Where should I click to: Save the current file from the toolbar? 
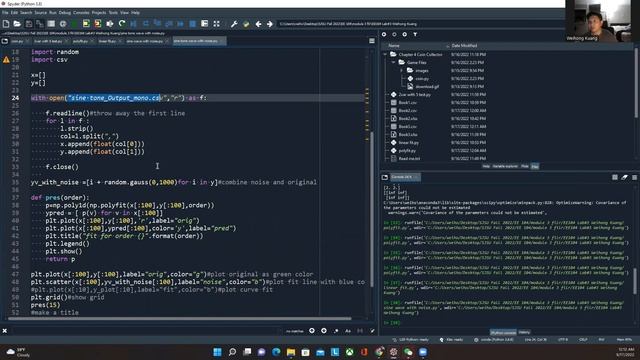(x=29, y=24)
